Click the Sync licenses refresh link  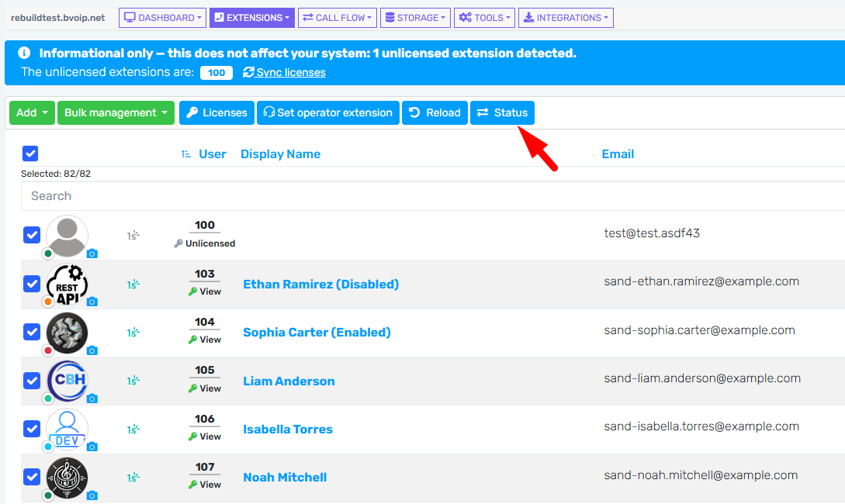284,72
